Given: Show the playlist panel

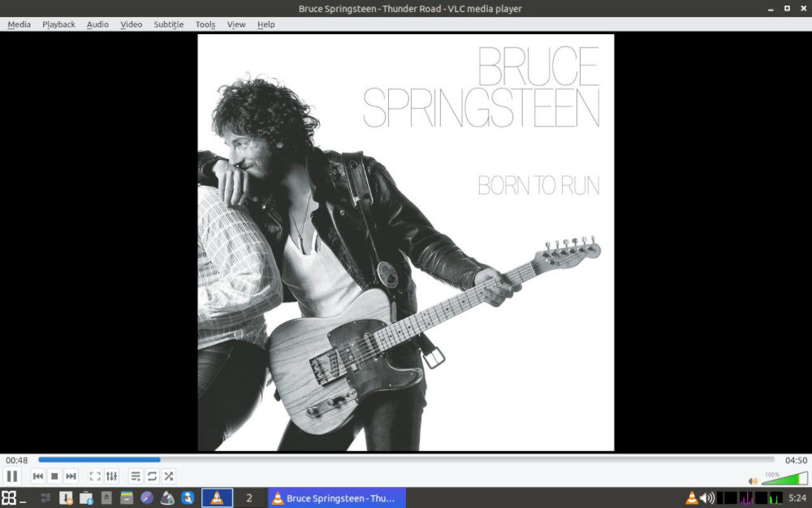Looking at the screenshot, I should 136,476.
